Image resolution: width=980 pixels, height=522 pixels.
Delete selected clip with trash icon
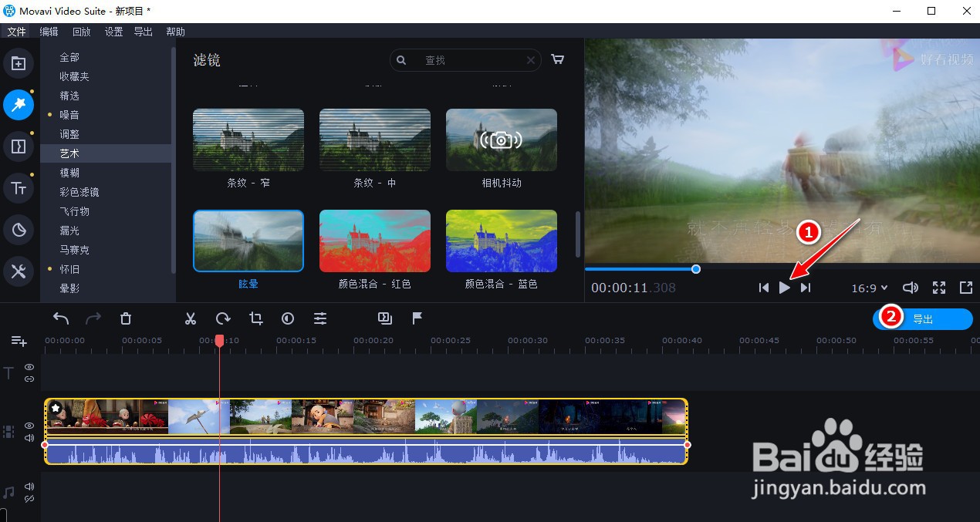point(126,318)
